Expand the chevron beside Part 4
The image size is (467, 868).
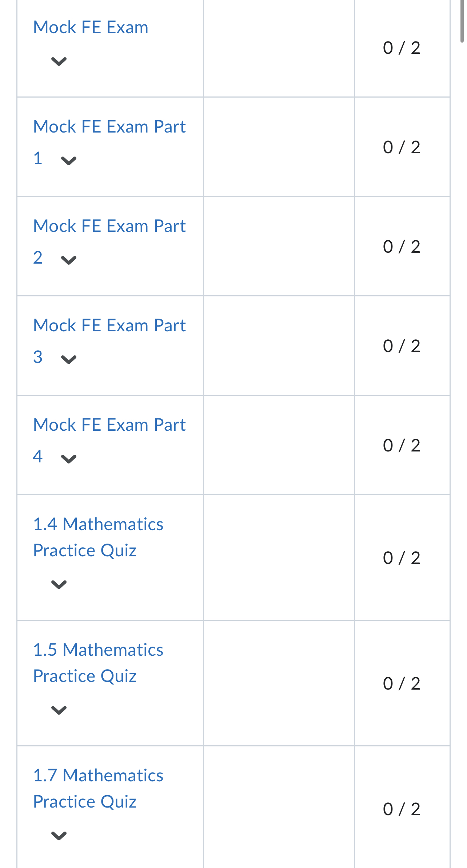pos(69,459)
